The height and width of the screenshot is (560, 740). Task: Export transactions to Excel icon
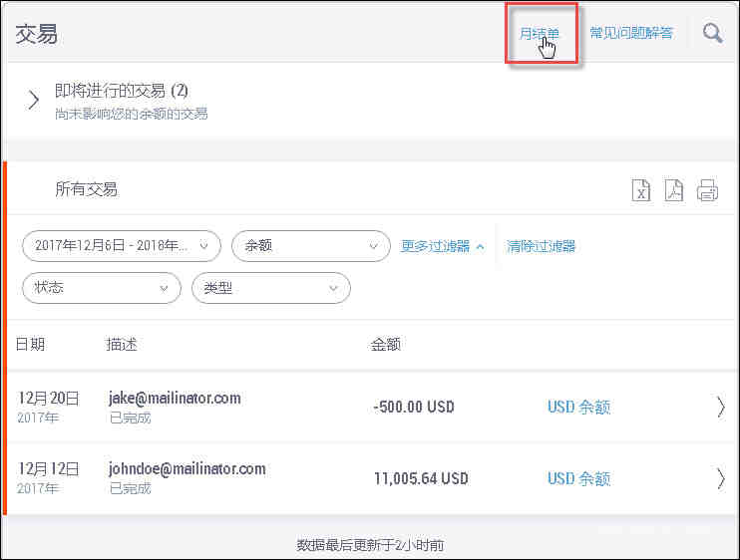[x=641, y=190]
